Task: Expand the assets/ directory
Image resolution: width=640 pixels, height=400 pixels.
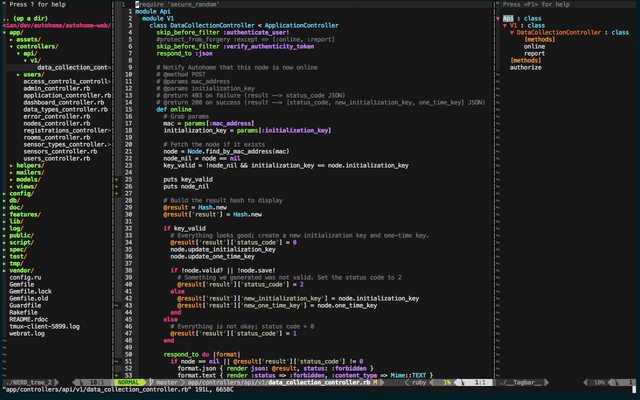Action: coord(11,40)
